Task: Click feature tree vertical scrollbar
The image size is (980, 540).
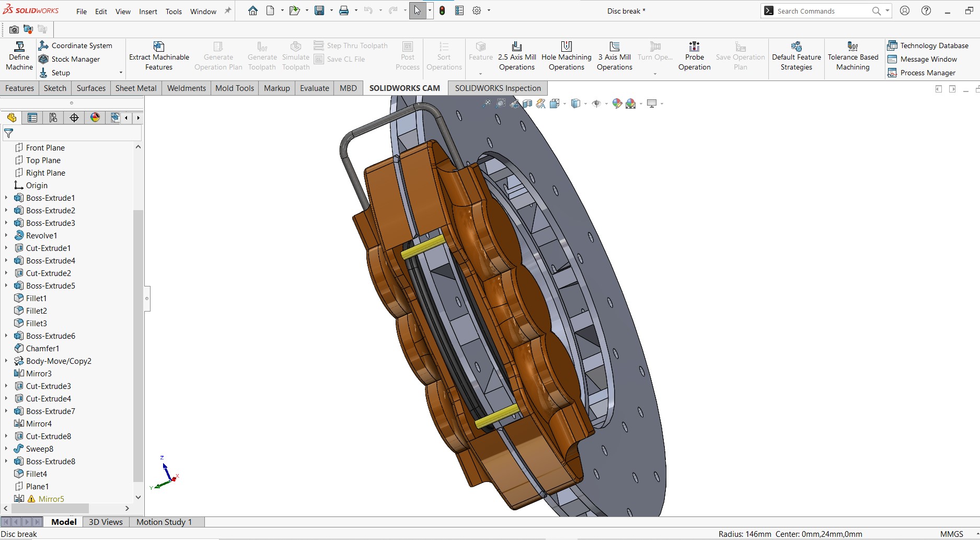Action: point(138,345)
